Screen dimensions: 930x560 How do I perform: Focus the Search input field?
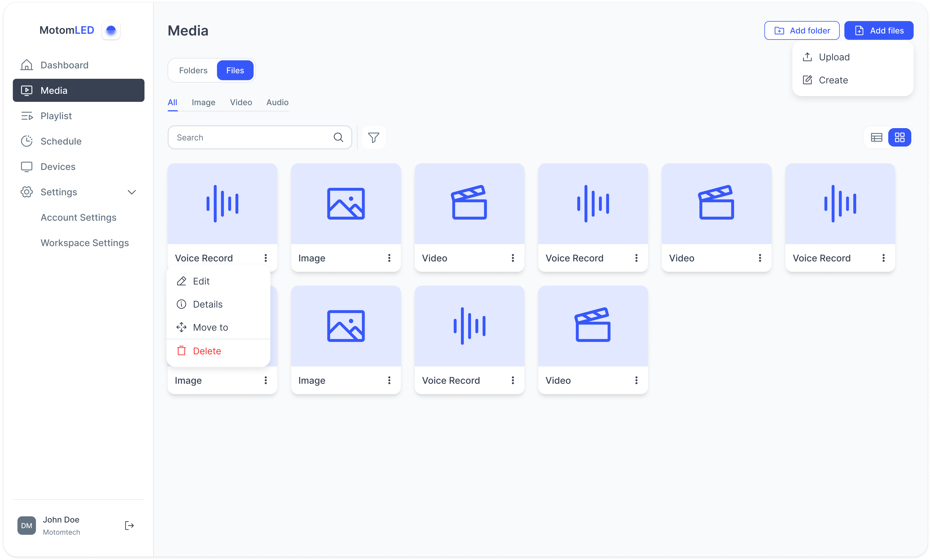(260, 137)
